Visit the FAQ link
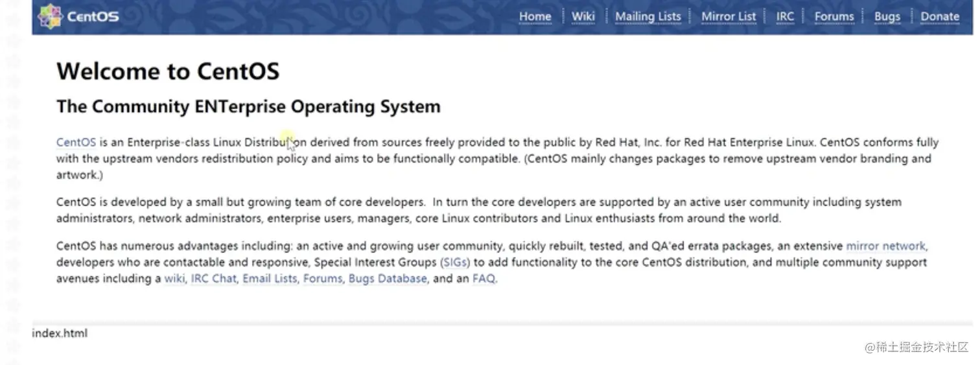This screenshot has width=980, height=365. pyautogui.click(x=484, y=279)
